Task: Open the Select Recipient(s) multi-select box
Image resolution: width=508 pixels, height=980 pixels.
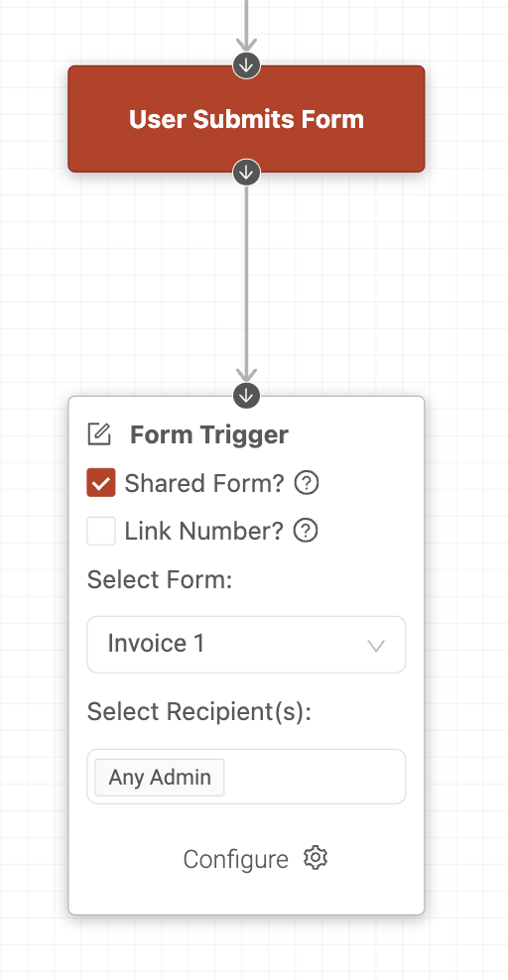Action: pos(246,777)
